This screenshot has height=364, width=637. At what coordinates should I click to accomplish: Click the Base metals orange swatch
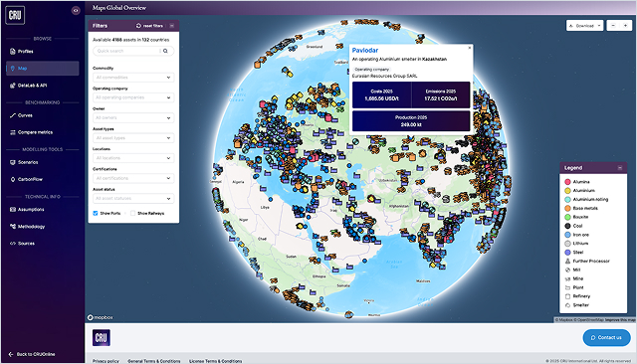[567, 208]
